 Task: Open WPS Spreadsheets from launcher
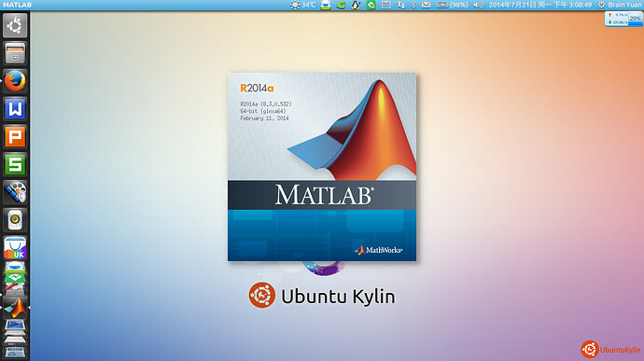tap(15, 164)
